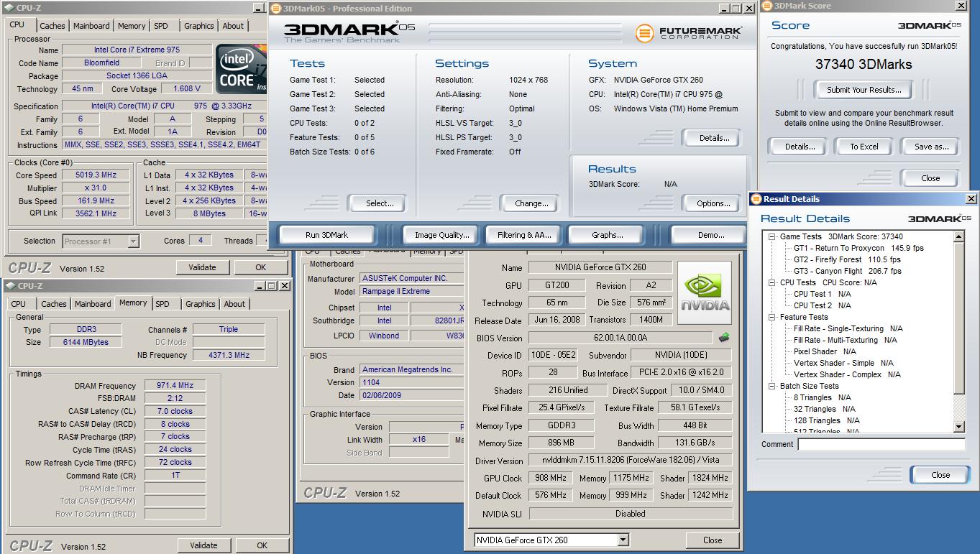Viewport: 980px width, 554px height.
Task: Open the NVIDIA GeForce GTX 260 GPU dropdown
Action: (623, 540)
